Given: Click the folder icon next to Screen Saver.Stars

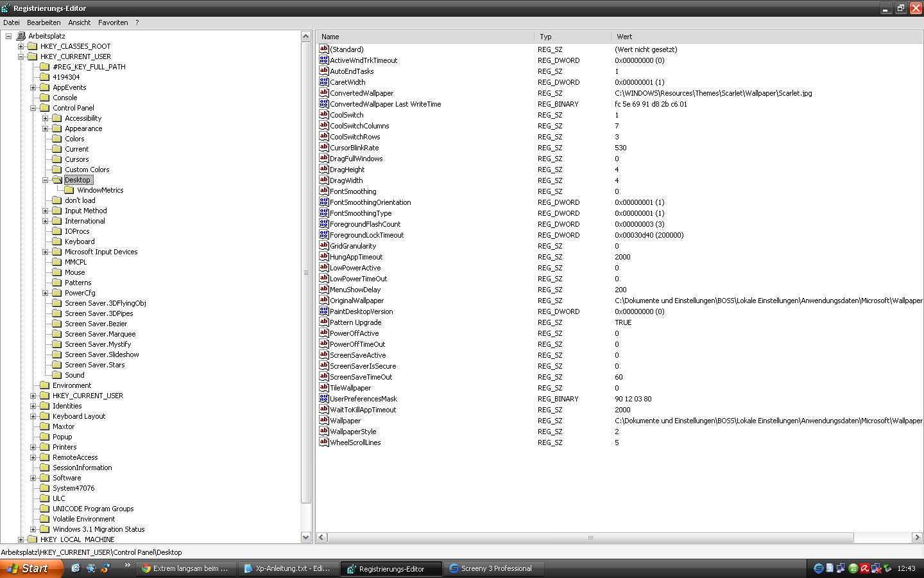Looking at the screenshot, I should [x=57, y=365].
